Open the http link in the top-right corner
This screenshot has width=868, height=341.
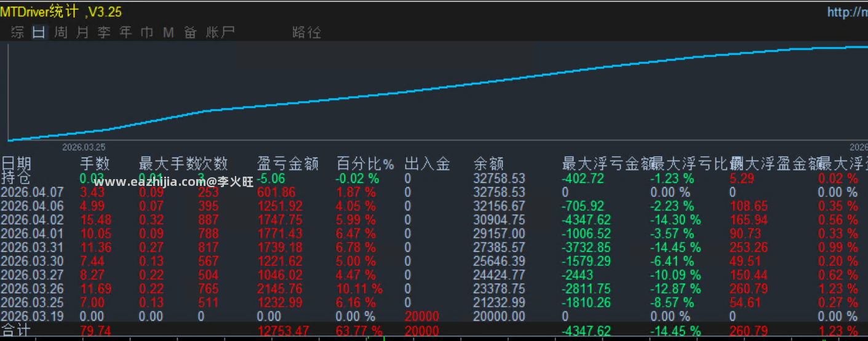847,12
